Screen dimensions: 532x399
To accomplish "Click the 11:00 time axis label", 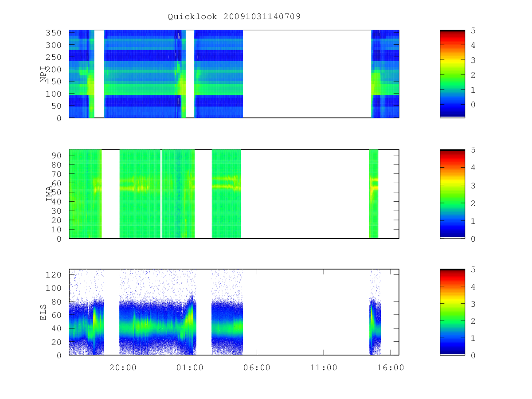I will coord(324,368).
